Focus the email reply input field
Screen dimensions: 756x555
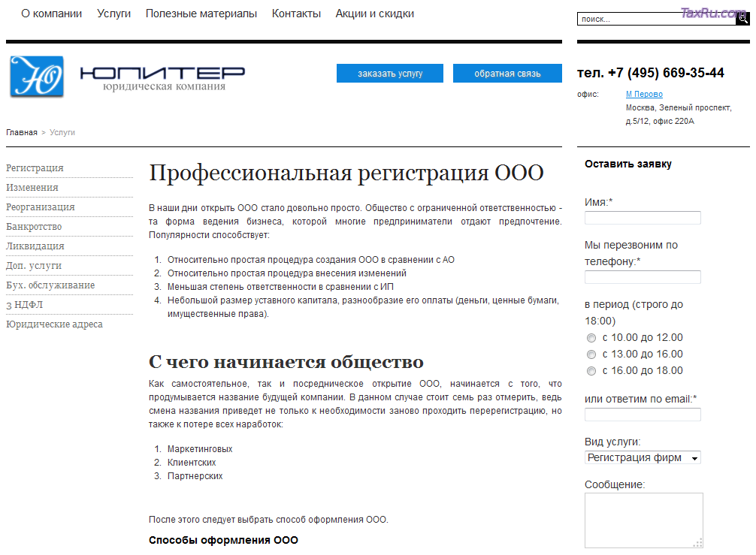(643, 415)
